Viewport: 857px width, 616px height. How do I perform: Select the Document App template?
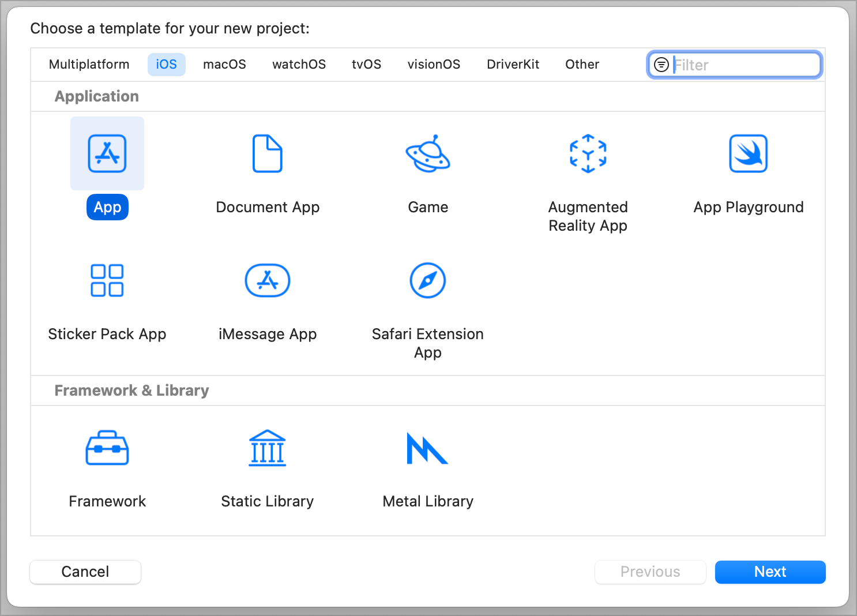tap(267, 153)
